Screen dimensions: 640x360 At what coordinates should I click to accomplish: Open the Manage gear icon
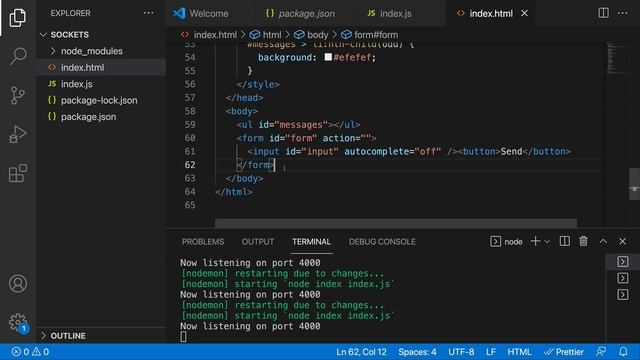18,322
